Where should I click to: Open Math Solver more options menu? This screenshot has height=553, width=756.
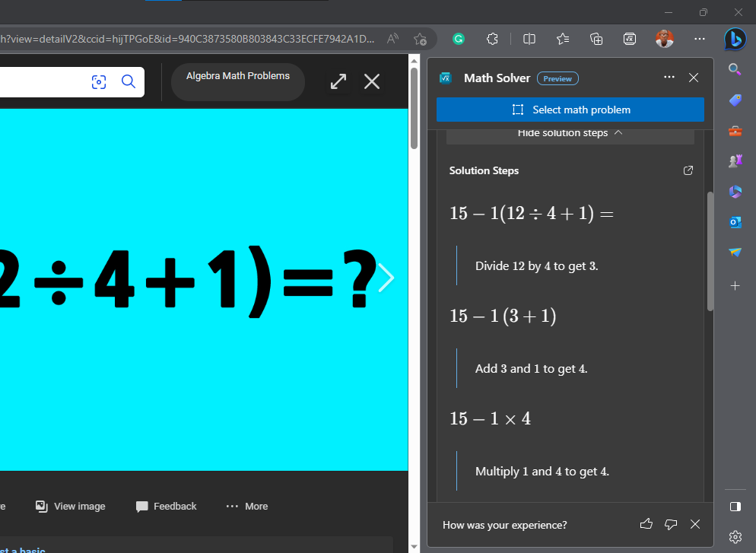click(669, 77)
